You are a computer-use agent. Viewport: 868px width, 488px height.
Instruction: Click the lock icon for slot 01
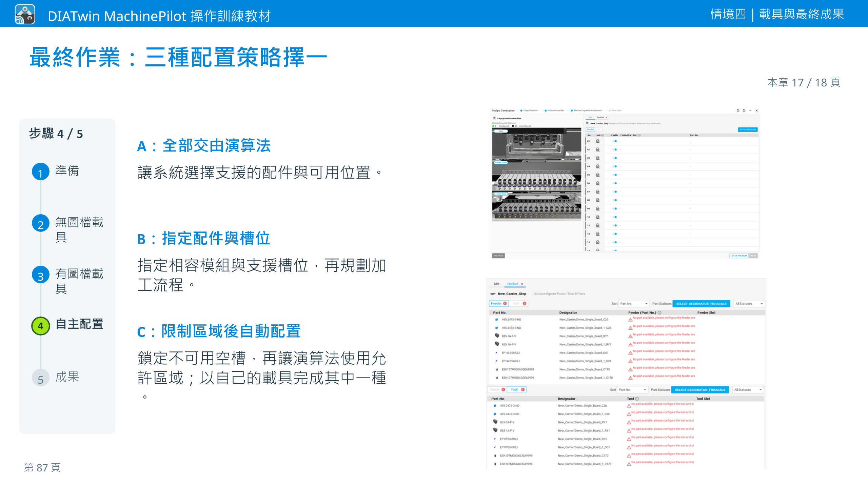point(598,141)
